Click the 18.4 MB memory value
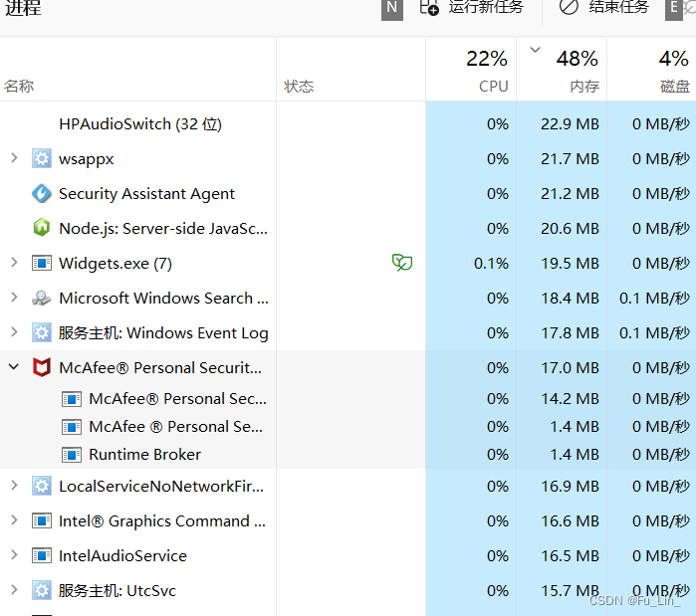 coord(570,298)
